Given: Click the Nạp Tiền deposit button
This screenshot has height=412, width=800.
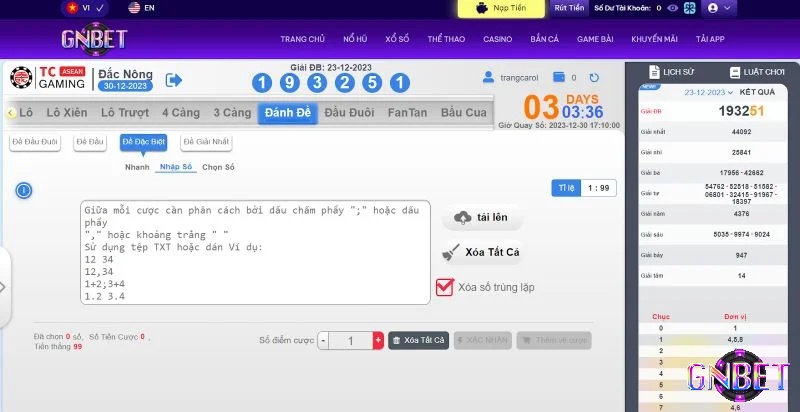Looking at the screenshot, I should point(502,8).
